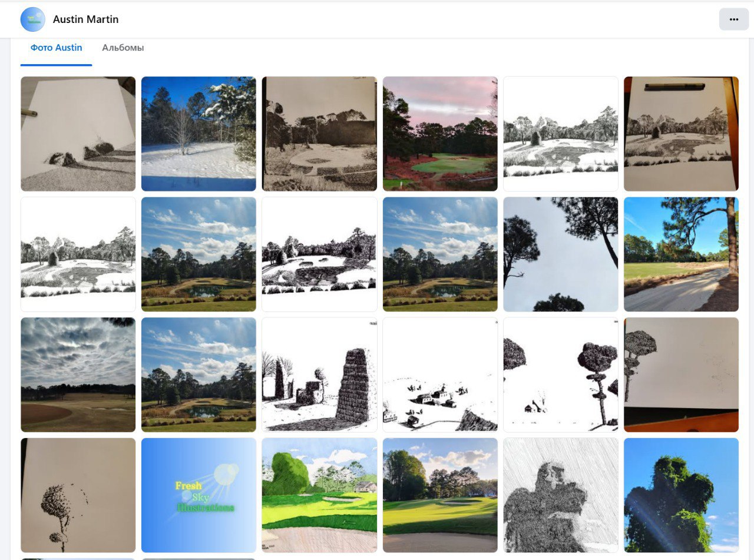754x560 pixels.
Task: Open the Austin Martin profile name link
Action: coord(85,19)
